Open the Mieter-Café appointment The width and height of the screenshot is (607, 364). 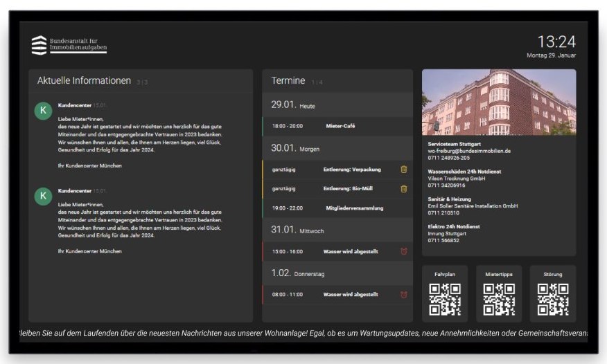[x=337, y=126]
